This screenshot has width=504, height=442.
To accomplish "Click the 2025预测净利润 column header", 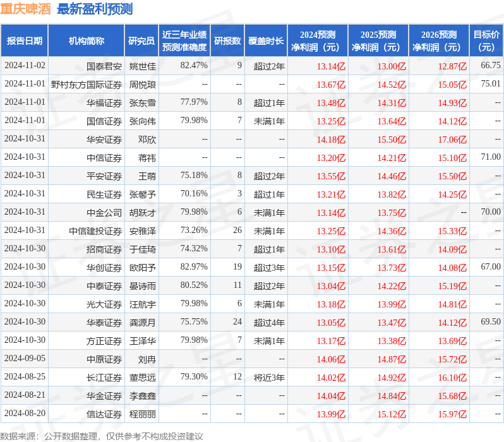I will (x=378, y=41).
